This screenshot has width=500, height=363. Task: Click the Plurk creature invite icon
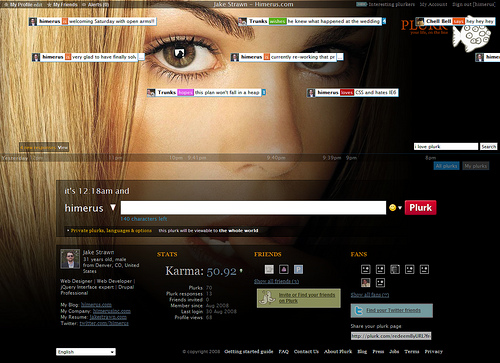pyautogui.click(x=267, y=298)
